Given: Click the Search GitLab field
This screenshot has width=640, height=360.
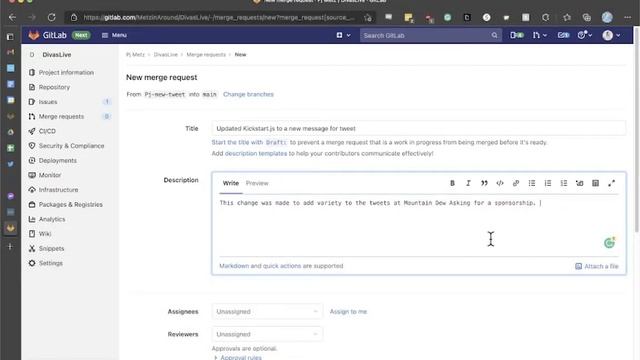Looking at the screenshot, I should [430, 36].
